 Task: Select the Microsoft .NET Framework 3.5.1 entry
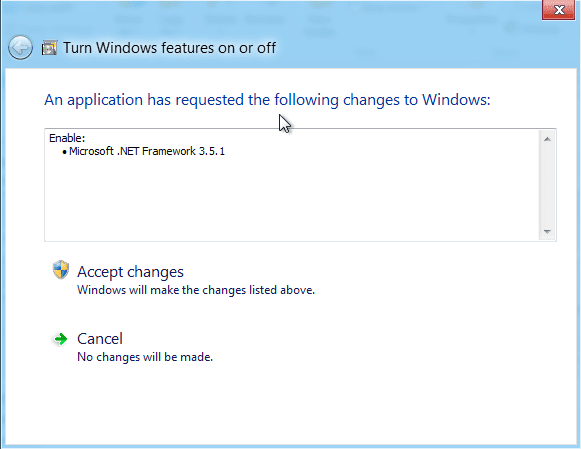coord(147,151)
